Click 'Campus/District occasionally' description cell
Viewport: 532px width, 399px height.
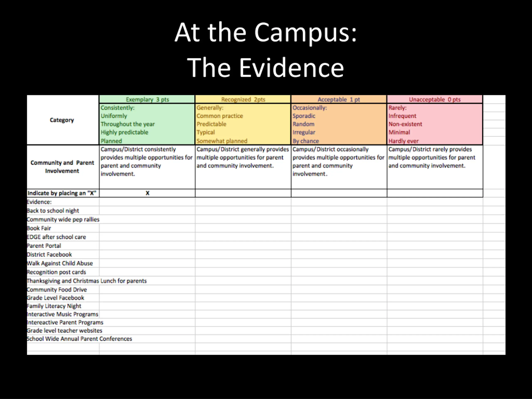[x=339, y=167]
